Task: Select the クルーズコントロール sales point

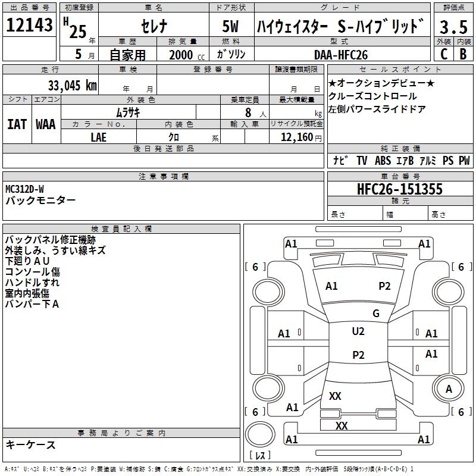Action: pyautogui.click(x=372, y=96)
